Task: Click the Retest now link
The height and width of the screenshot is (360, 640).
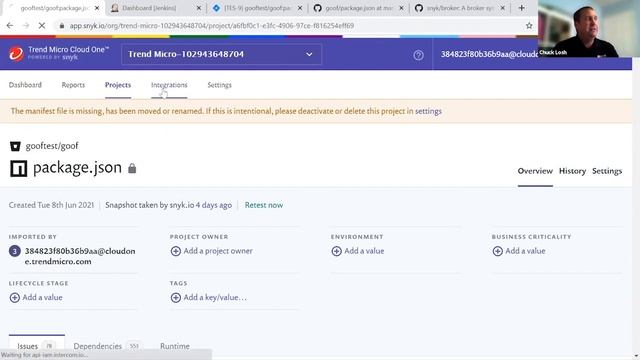Action: pos(264,205)
